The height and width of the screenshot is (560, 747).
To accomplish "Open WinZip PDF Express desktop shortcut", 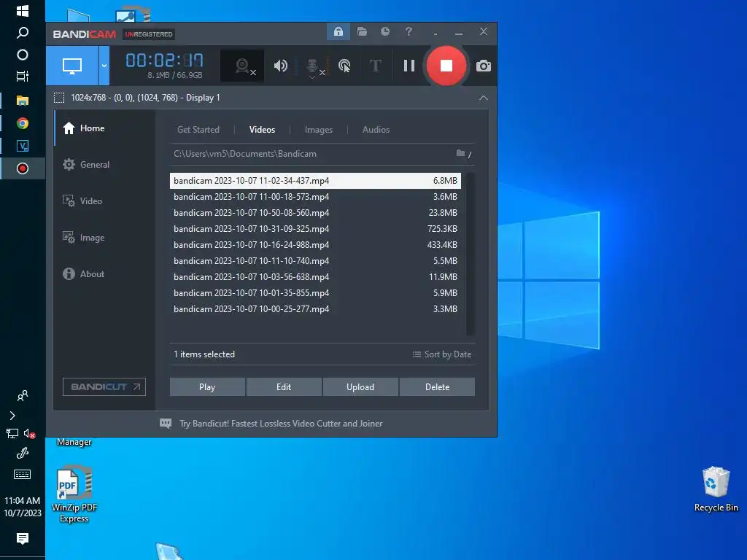I will click(x=74, y=494).
